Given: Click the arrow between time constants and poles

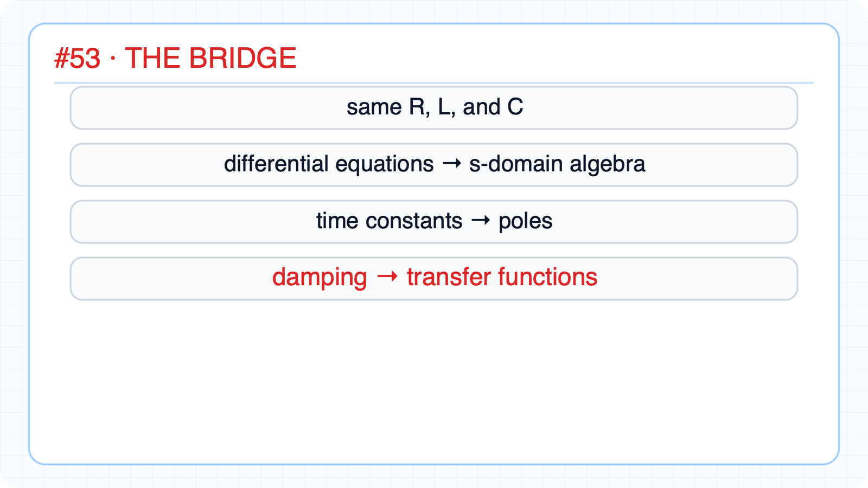Looking at the screenshot, I should [x=480, y=220].
